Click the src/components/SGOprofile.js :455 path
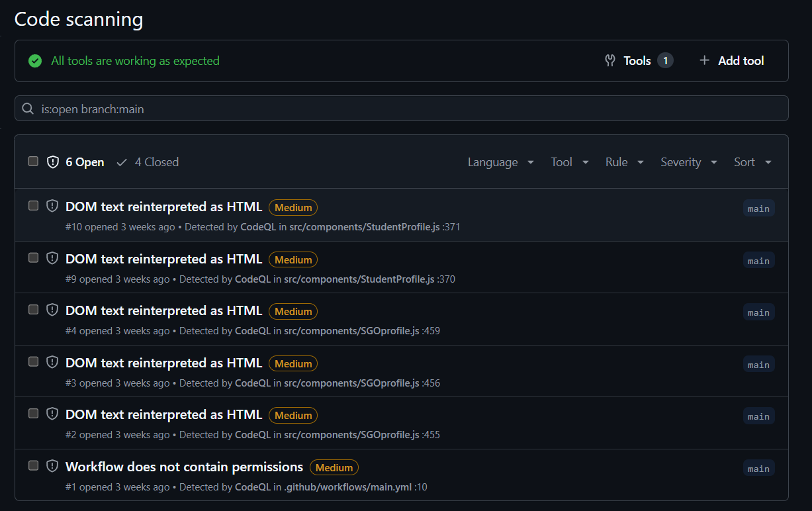This screenshot has height=511, width=812. click(362, 435)
